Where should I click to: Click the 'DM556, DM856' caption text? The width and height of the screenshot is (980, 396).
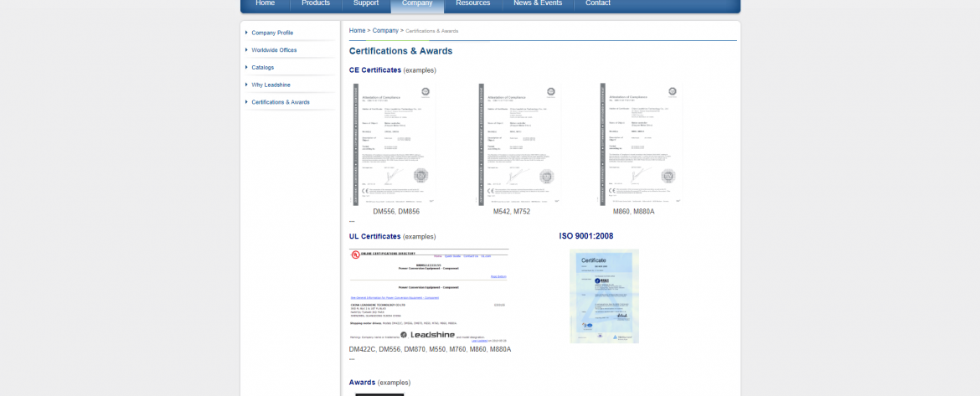click(x=396, y=212)
